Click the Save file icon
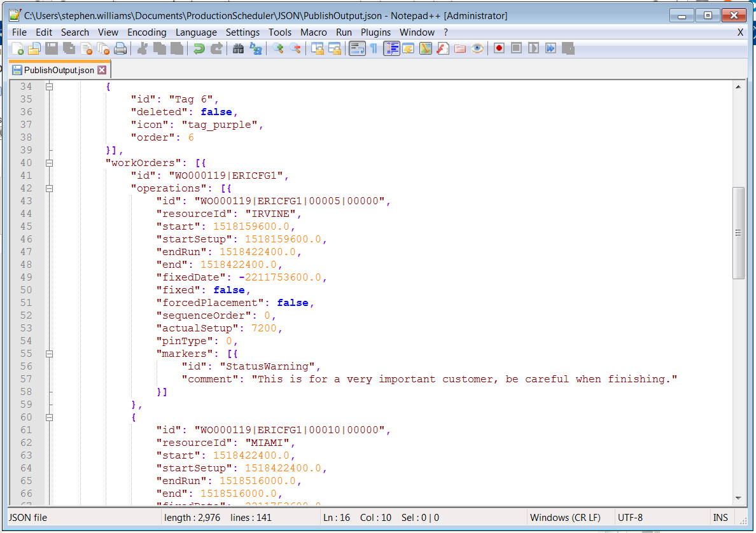This screenshot has width=756, height=533. [x=52, y=49]
